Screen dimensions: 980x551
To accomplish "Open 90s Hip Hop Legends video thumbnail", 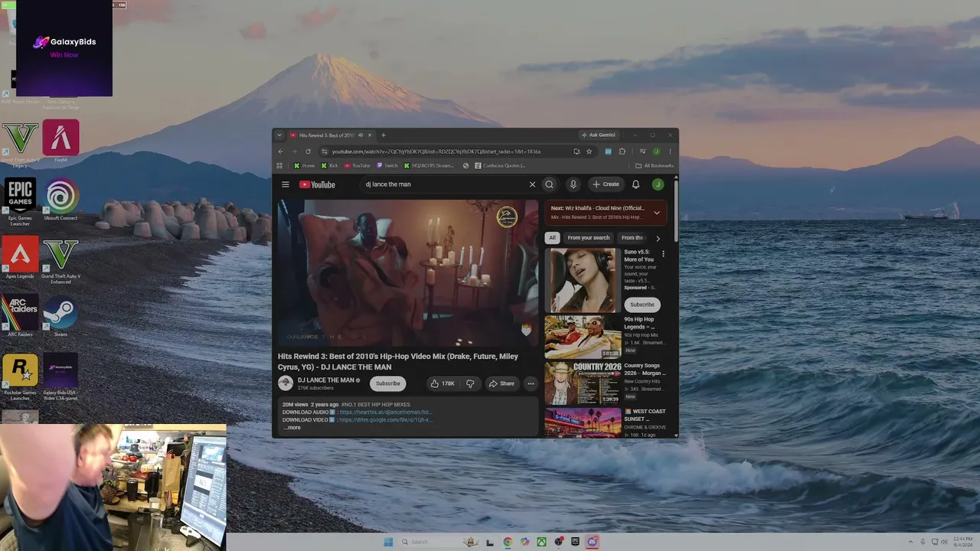I will tap(583, 337).
